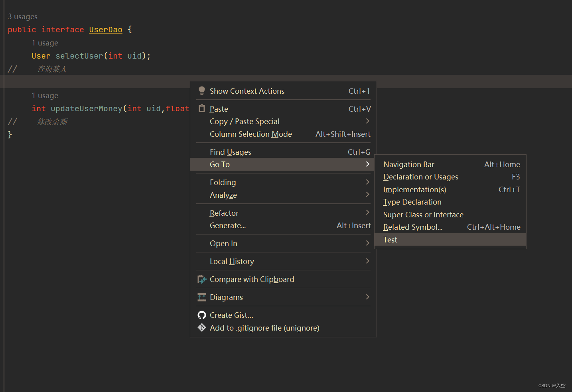This screenshot has height=392, width=572.
Task: Click the chevron on the Diagrams row
Action: [367, 297]
